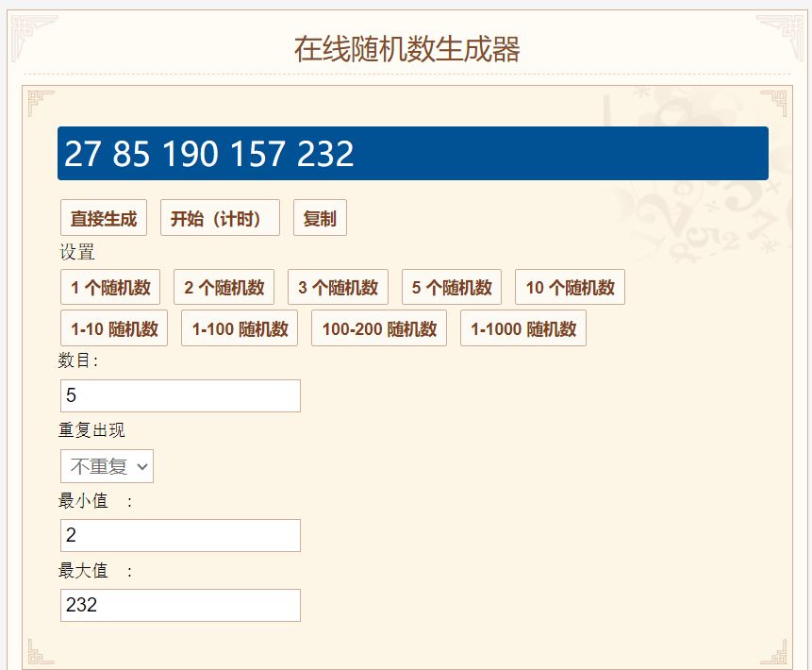Click the title 在线随机数生成器
The height and width of the screenshot is (670, 812).
407,49
